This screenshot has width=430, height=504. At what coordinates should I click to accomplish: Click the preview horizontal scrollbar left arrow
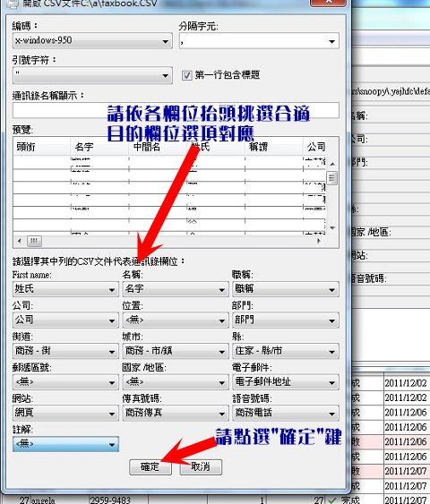[20, 241]
